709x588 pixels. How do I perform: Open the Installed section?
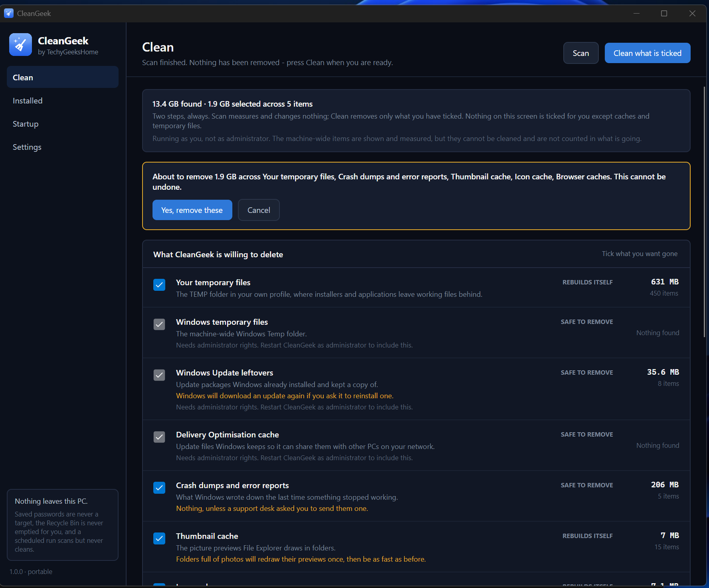pos(62,101)
